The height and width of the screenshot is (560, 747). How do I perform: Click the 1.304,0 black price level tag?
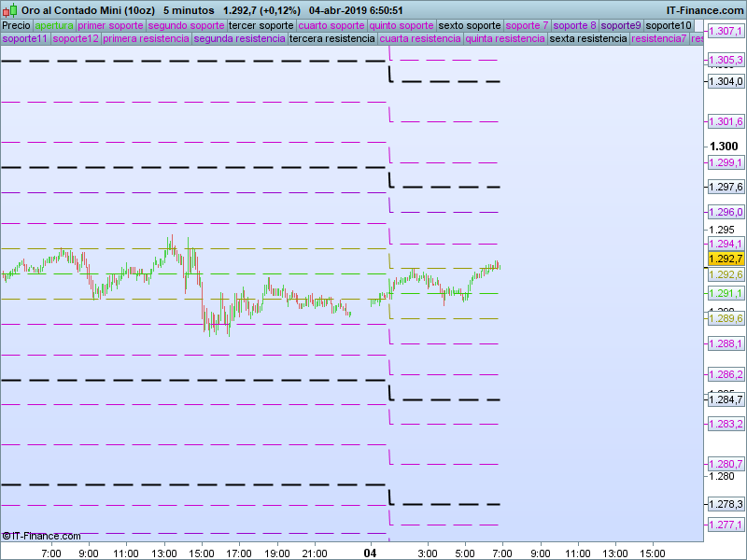tap(726, 82)
